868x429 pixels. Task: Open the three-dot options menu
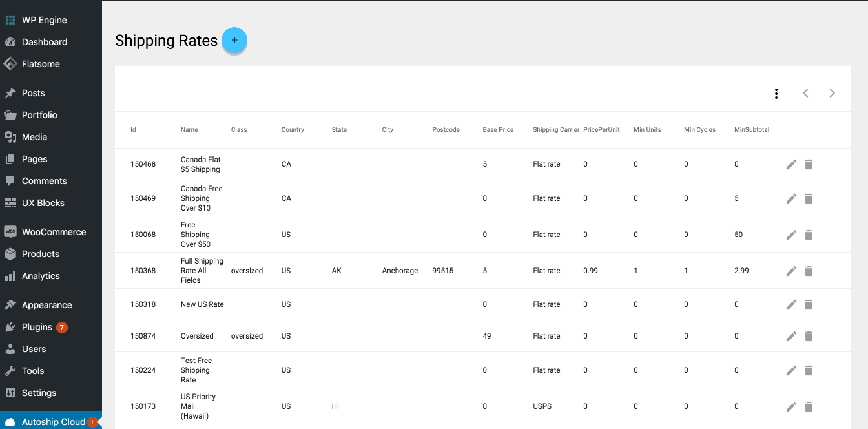(x=776, y=93)
